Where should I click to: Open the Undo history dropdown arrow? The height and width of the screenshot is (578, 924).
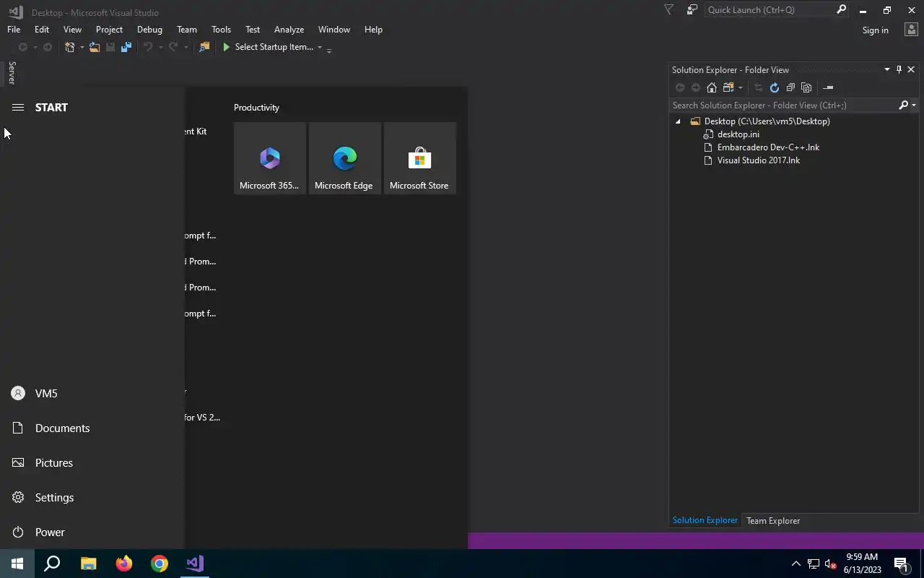[160, 48]
